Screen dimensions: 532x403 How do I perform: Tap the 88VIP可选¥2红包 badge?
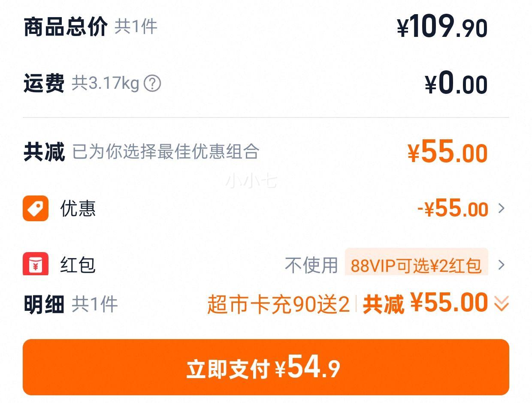416,265
